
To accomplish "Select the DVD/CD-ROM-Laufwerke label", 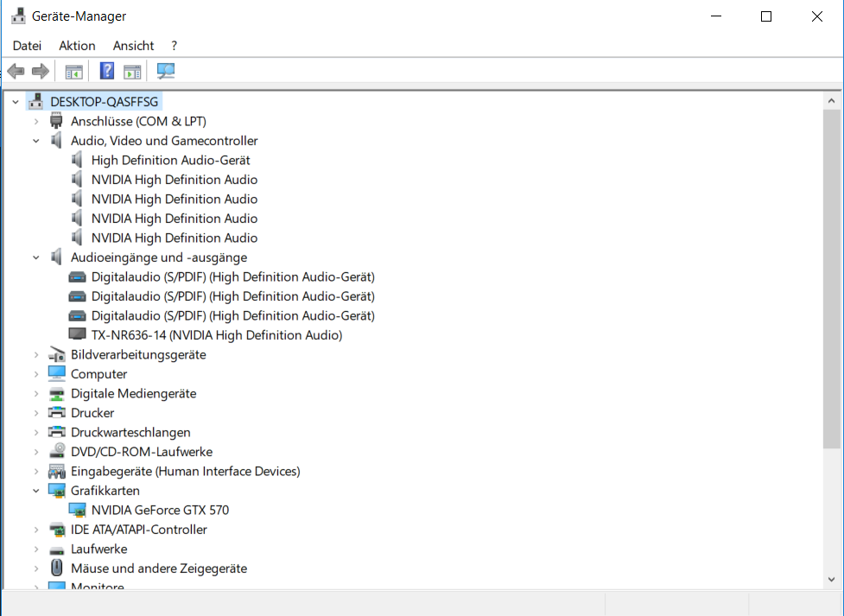I will click(142, 452).
